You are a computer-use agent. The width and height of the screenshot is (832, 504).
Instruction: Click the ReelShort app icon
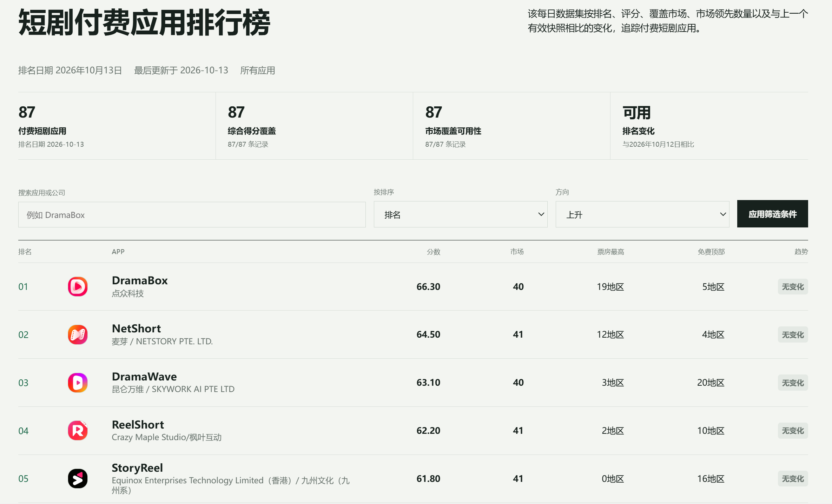[x=78, y=431]
